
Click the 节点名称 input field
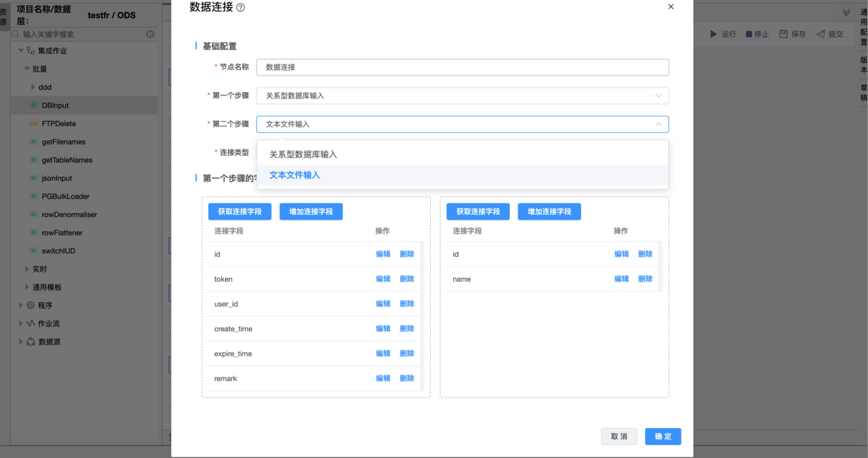pos(462,68)
